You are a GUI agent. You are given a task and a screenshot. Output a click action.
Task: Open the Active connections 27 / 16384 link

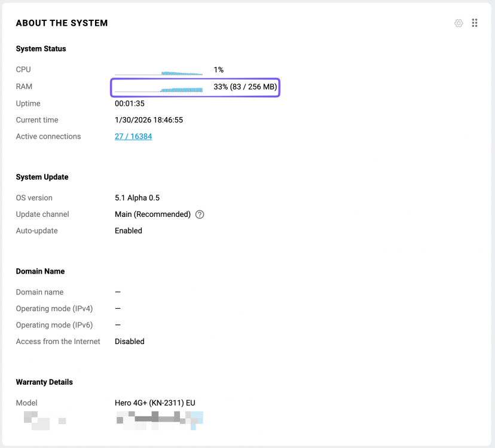133,137
